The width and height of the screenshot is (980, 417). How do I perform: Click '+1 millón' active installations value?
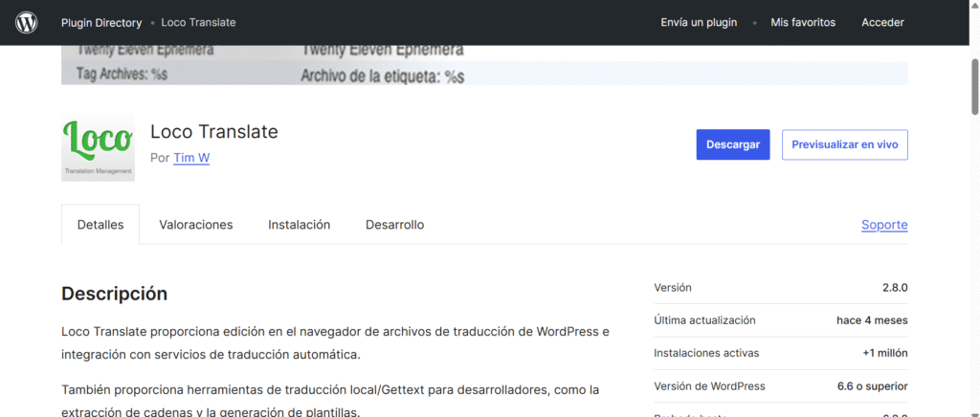coord(885,353)
